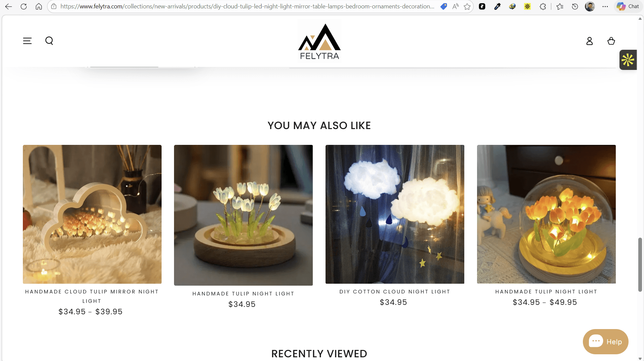Open browser history icon
This screenshot has height=361, width=644.
click(x=575, y=6)
